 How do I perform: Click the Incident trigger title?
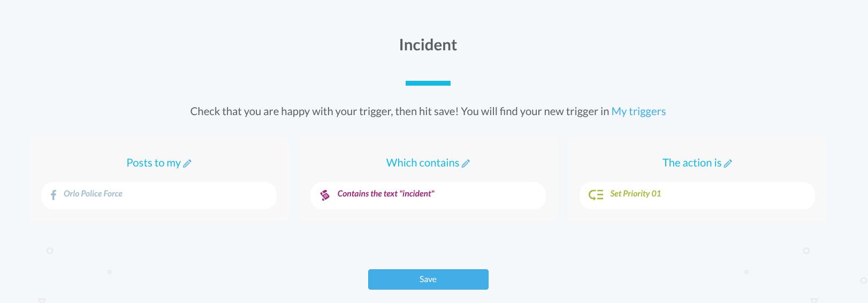(428, 45)
